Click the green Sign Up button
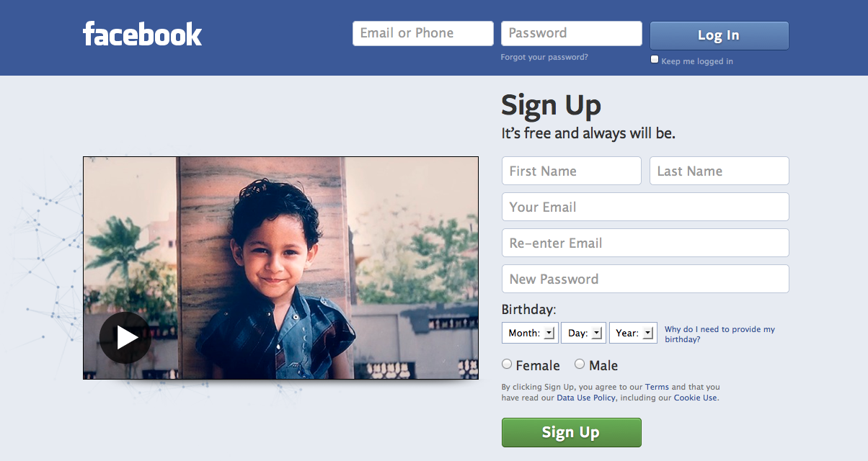Screen dimensions: 868x461 571,432
